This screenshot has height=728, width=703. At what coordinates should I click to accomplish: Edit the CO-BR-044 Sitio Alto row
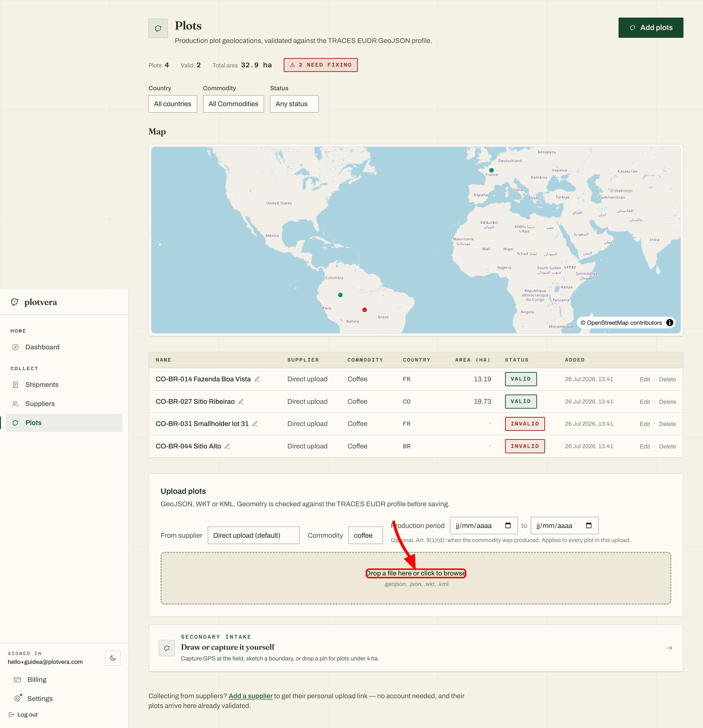pyautogui.click(x=645, y=446)
